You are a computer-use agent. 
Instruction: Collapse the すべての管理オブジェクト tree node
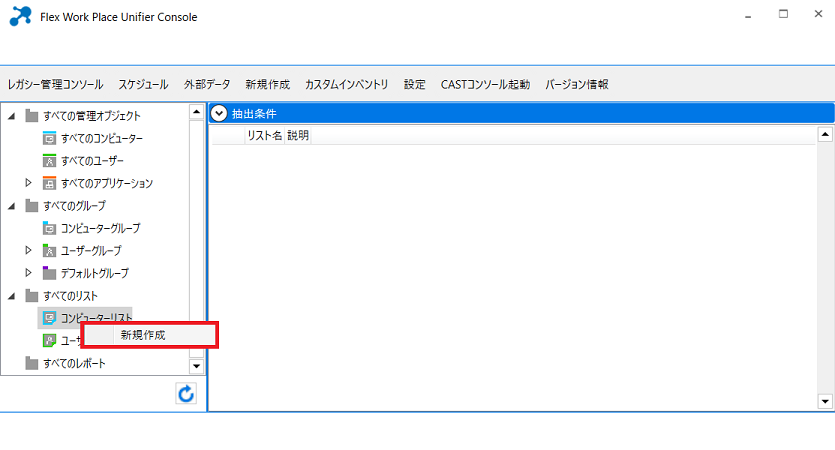click(12, 116)
